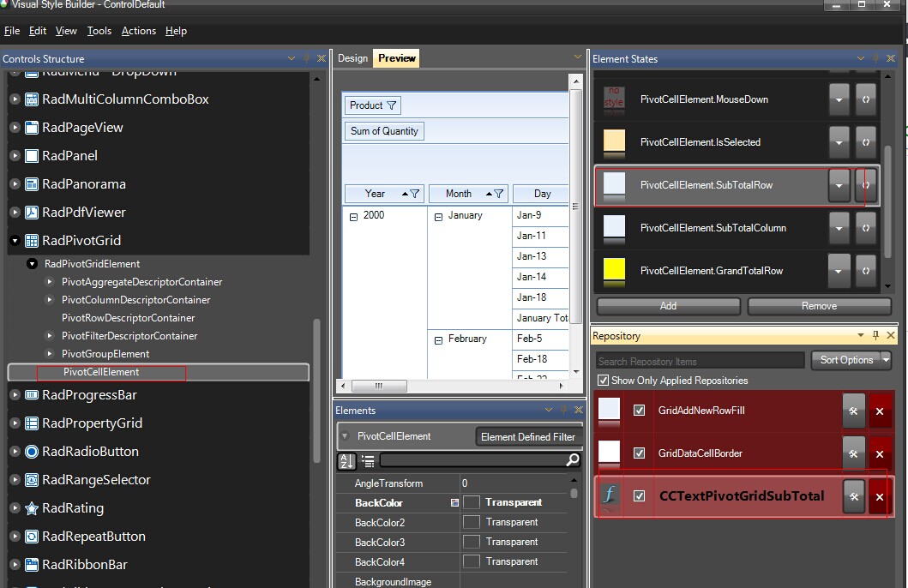Image resolution: width=908 pixels, height=588 pixels.
Task: Click the Product filter funnel icon
Action: tap(392, 105)
